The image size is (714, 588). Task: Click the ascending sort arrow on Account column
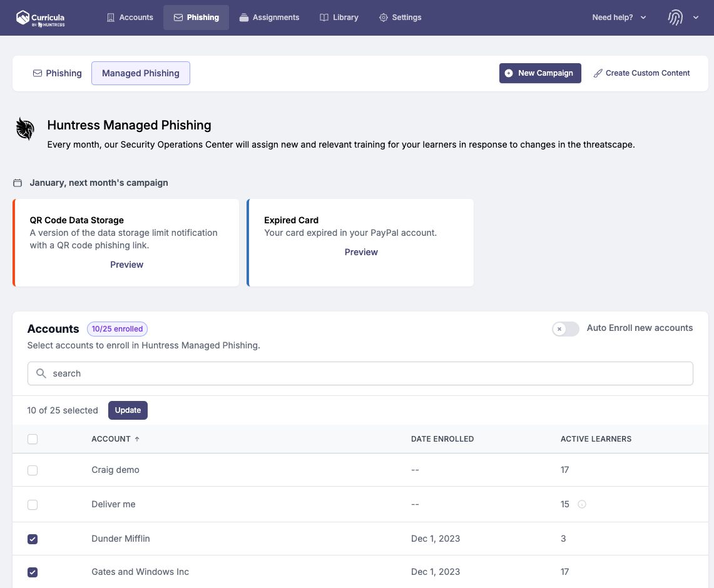(x=137, y=439)
